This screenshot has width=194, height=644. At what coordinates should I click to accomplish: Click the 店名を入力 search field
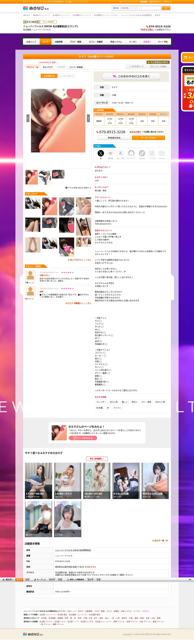coord(145,8)
